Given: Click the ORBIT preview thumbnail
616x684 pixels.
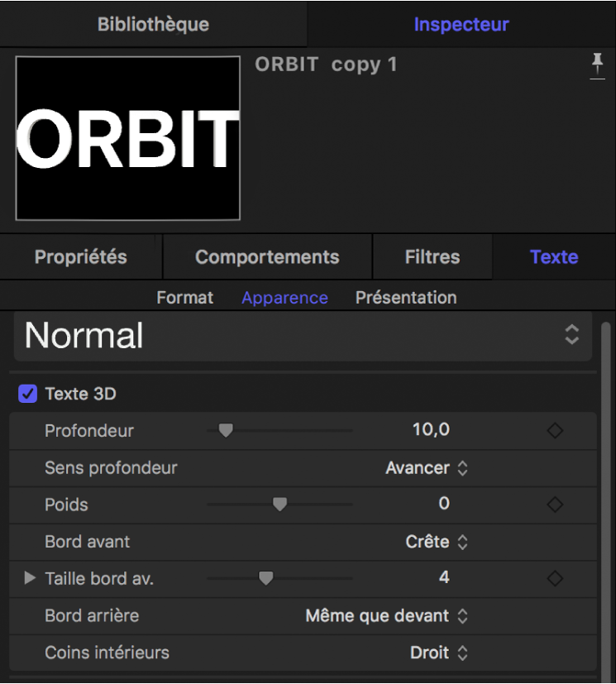Looking at the screenshot, I should pos(128,138).
